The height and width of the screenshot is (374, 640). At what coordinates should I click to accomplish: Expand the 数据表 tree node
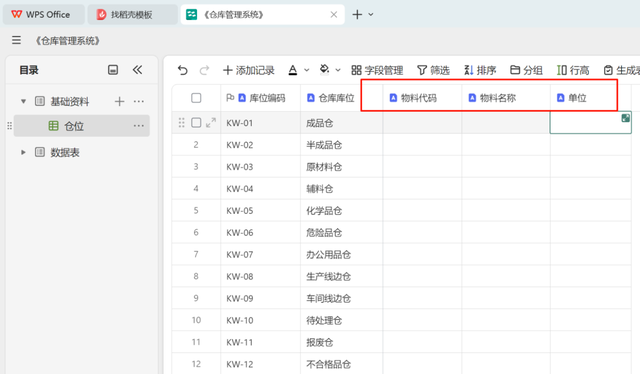click(23, 152)
